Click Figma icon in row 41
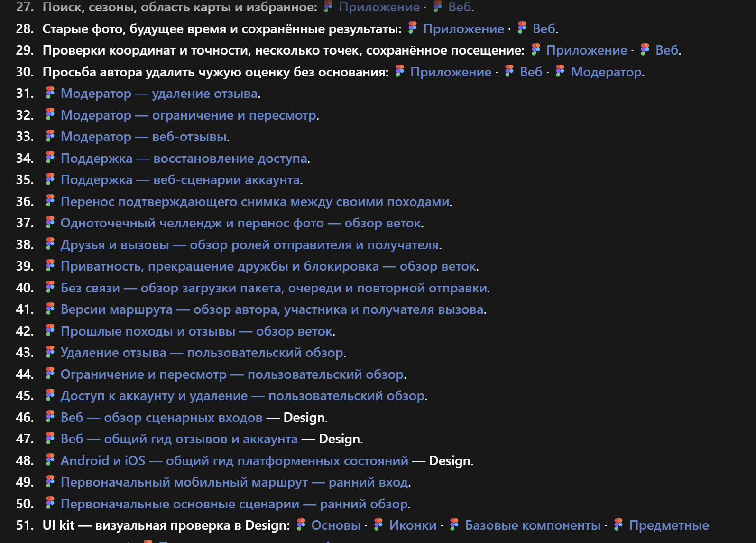 [x=50, y=309]
